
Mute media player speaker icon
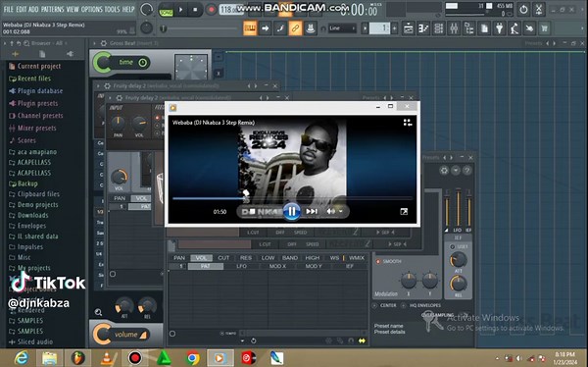coord(330,212)
